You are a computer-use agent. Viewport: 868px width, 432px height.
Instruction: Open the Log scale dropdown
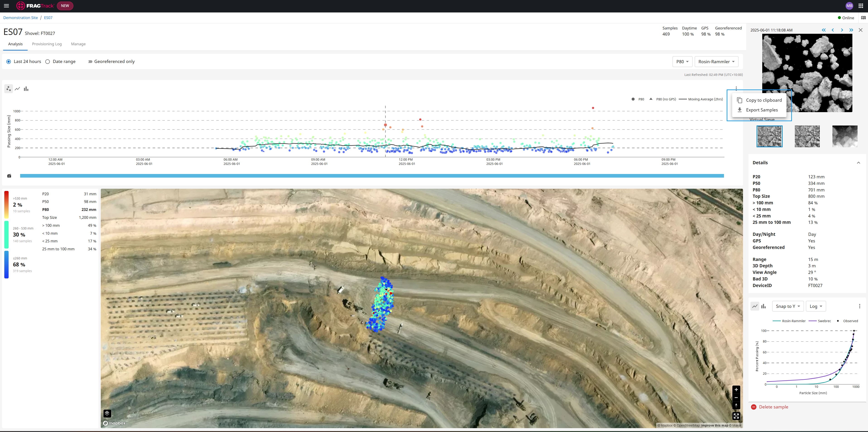click(x=816, y=306)
